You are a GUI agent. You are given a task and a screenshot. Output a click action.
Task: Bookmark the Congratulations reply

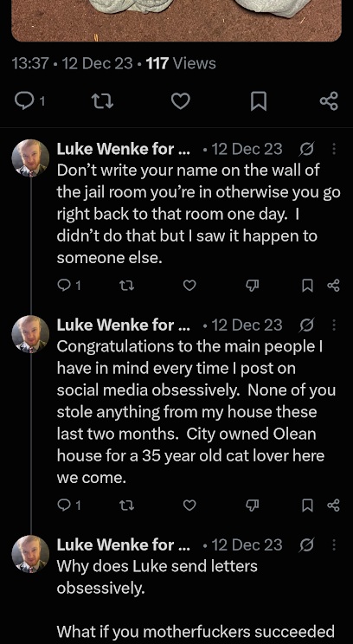point(307,505)
